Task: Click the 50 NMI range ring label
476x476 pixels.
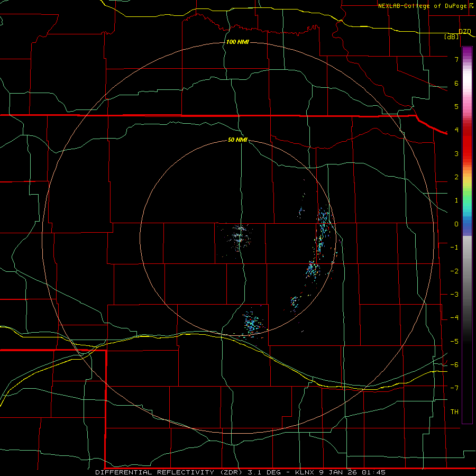Action: tap(237, 140)
